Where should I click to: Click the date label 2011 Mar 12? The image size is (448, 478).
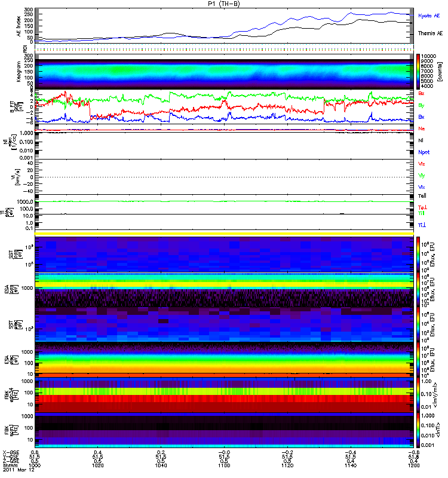pos(19,470)
